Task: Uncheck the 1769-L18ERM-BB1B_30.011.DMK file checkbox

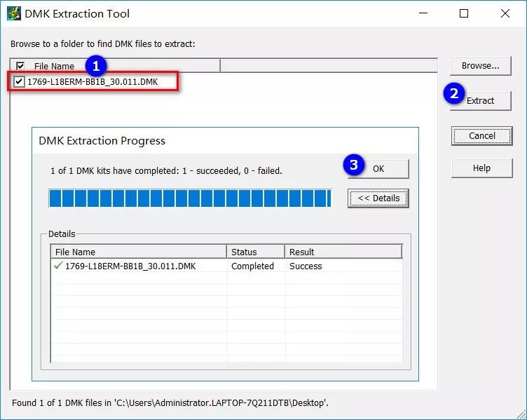Action: [19, 81]
